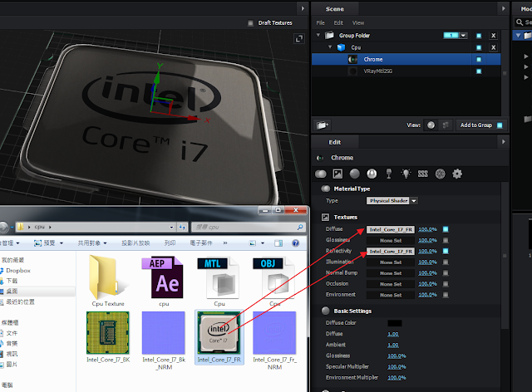The image size is (532, 392).
Task: Refresh the Explorer address bar
Action: tap(183, 227)
